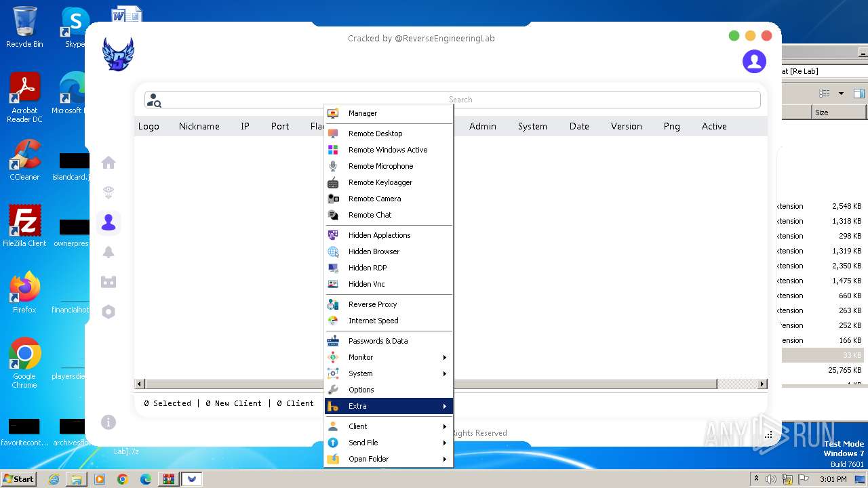Viewport: 868px width, 488px height.
Task: Expand the Open Folder submenu arrow
Action: click(x=445, y=459)
